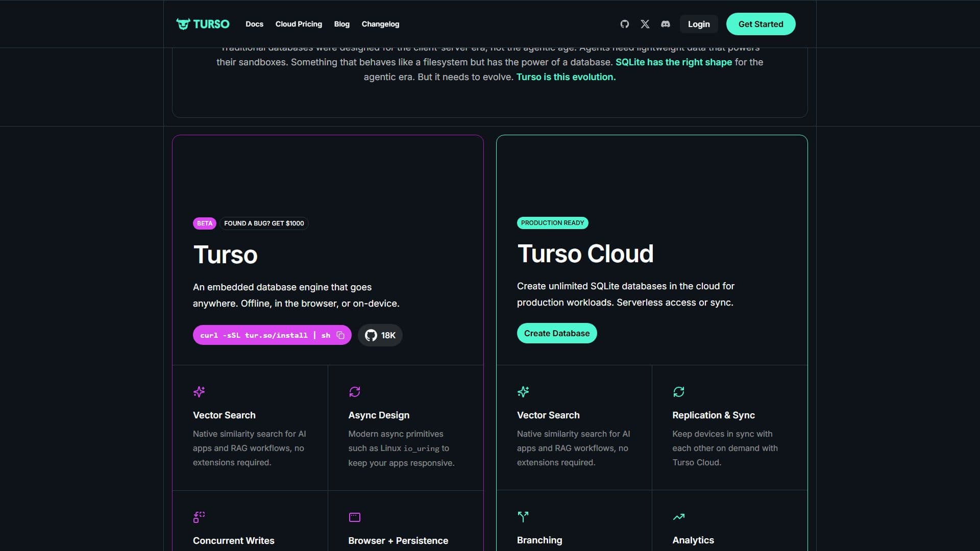Viewport: 980px width, 551px height.
Task: Click the 'Browser + Persistence' feature title
Action: coord(398,541)
